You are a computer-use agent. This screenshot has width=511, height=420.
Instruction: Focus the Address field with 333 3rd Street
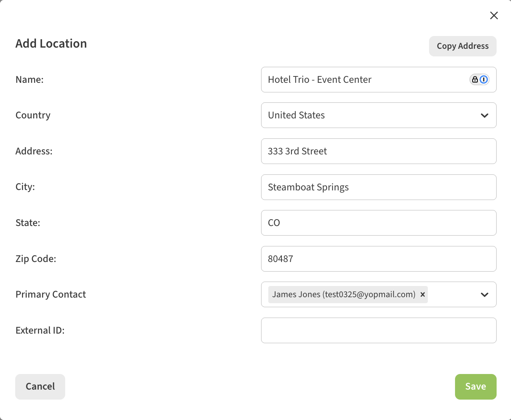pyautogui.click(x=378, y=151)
